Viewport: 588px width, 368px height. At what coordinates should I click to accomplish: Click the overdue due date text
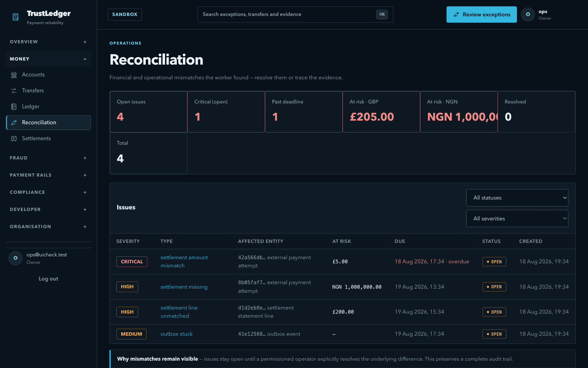pos(432,262)
